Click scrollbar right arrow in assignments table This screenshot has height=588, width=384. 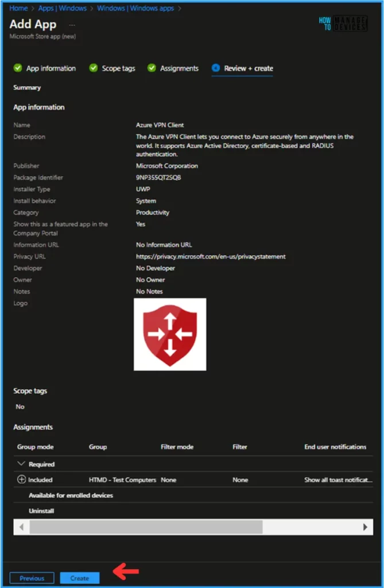tap(365, 527)
